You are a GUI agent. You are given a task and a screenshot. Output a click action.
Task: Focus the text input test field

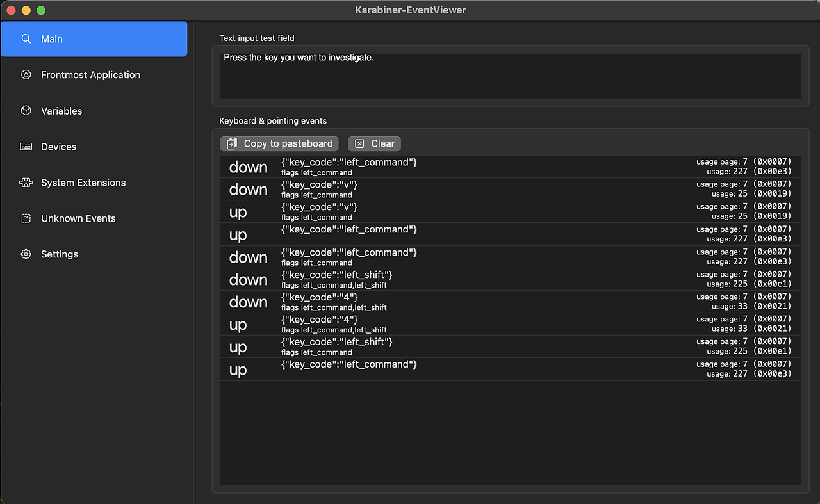click(511, 76)
